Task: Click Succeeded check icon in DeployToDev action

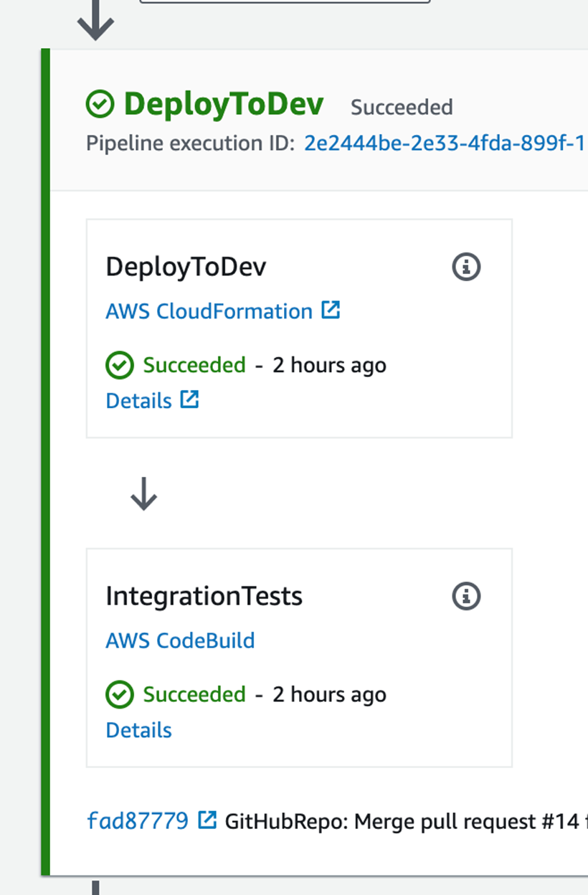Action: pyautogui.click(x=119, y=366)
